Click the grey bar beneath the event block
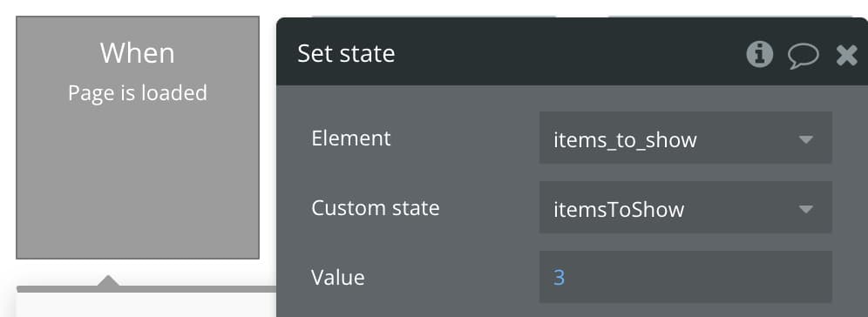The width and height of the screenshot is (868, 317). click(x=146, y=289)
